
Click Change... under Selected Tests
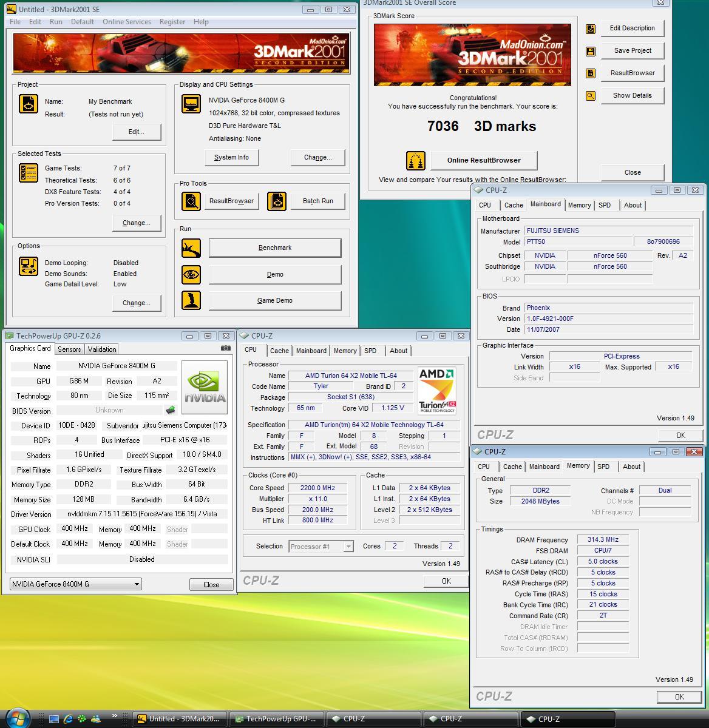click(x=136, y=223)
